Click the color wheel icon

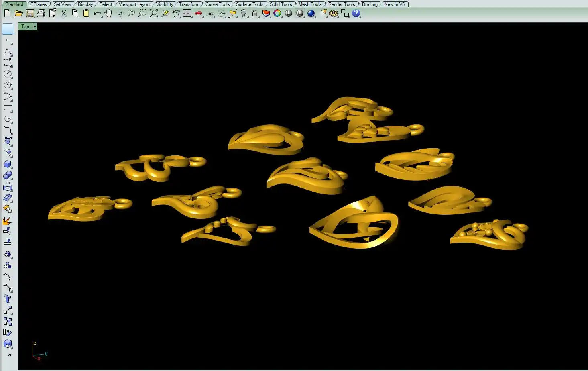[277, 13]
